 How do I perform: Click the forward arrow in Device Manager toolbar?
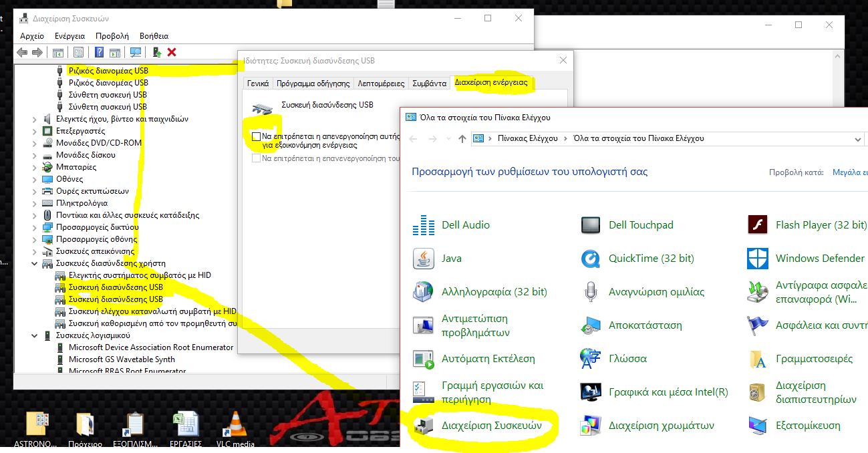tap(37, 52)
